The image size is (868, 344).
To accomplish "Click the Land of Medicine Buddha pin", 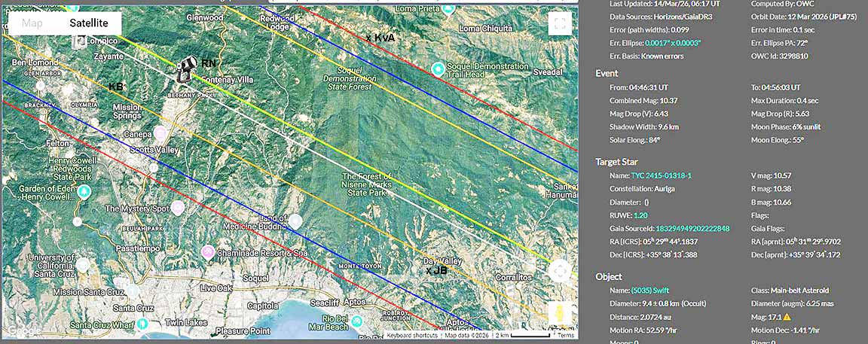I will tap(296, 221).
